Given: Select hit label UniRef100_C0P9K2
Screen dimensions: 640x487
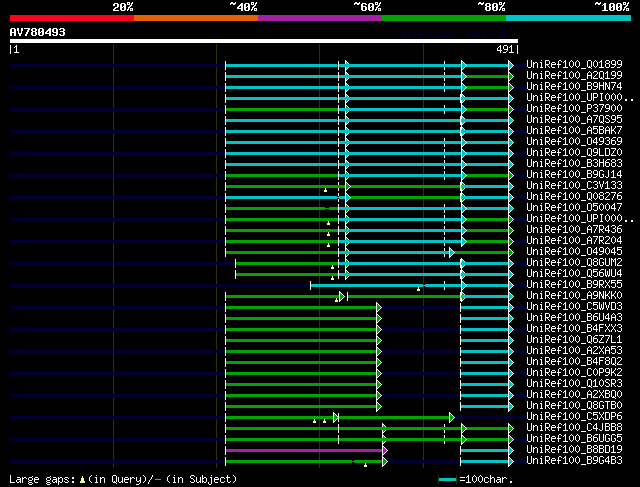Looking at the screenshot, I should coord(574,373).
